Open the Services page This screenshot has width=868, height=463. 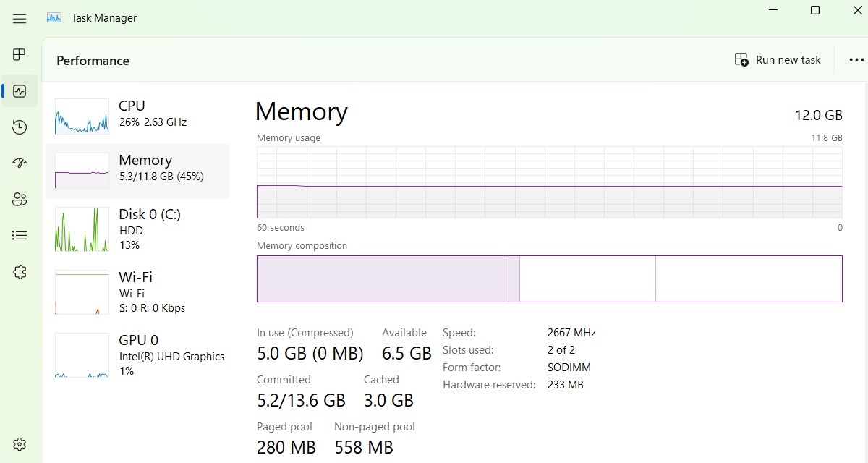click(19, 271)
